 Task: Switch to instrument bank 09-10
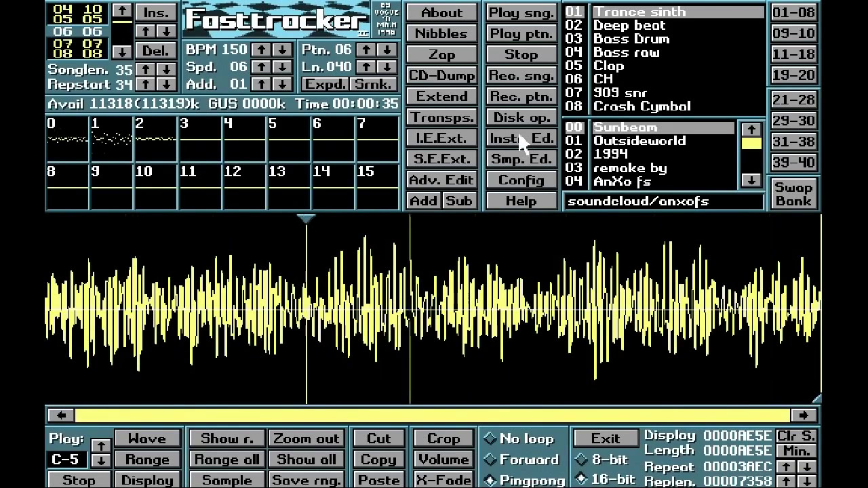pos(793,33)
